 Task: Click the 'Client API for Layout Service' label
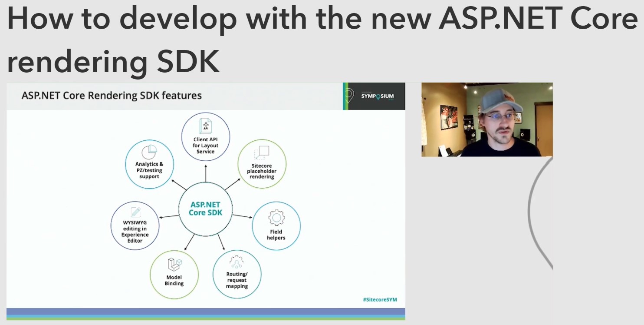pyautogui.click(x=205, y=146)
